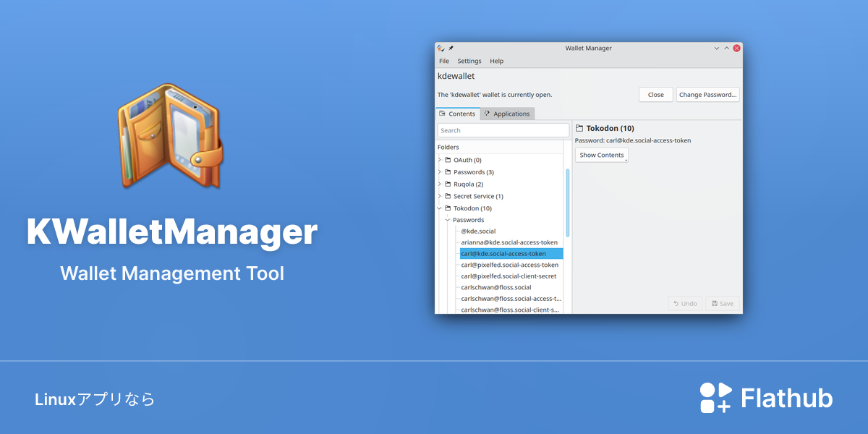Select the carlschwan@floss.social-access-t... entry
This screenshot has width=868, height=434.
(511, 299)
